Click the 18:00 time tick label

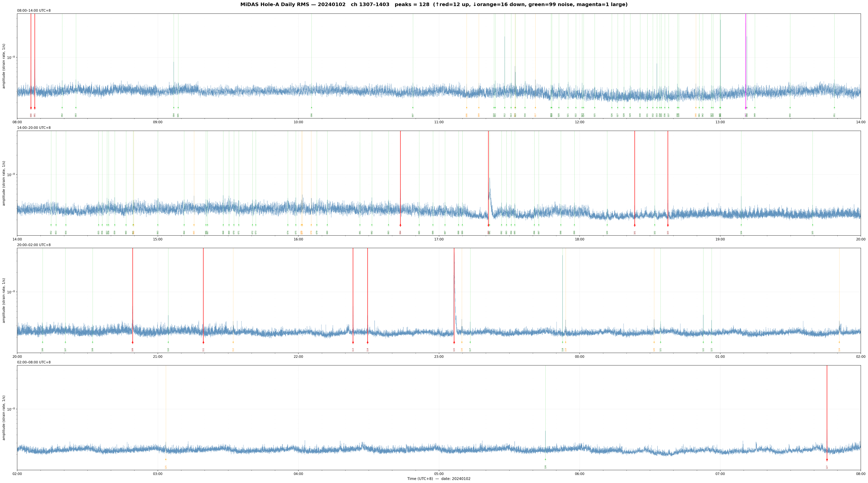[580, 239]
